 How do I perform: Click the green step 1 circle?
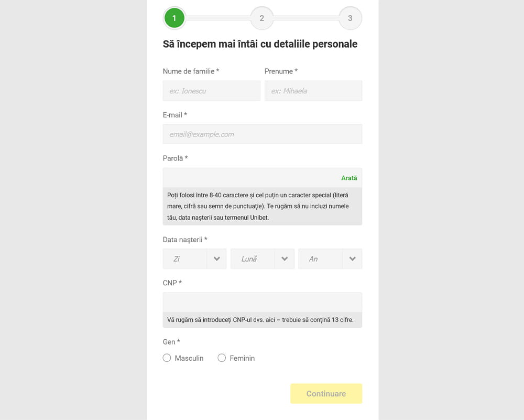[x=174, y=18]
